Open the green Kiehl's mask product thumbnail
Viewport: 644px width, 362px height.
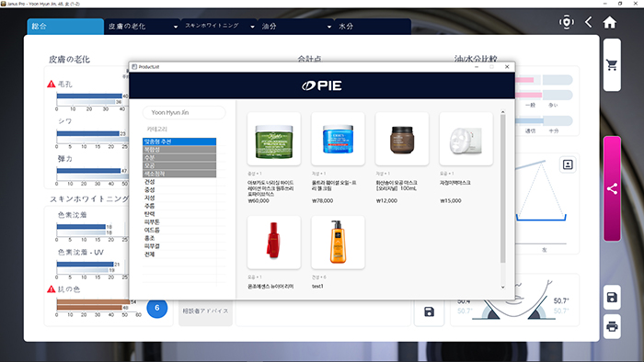pyautogui.click(x=274, y=139)
